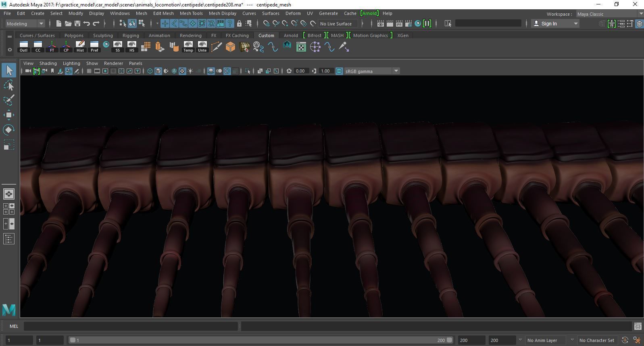Screen dimensions: 644x346
Task: Open the Modeling menu set dropdown
Action: pos(25,23)
